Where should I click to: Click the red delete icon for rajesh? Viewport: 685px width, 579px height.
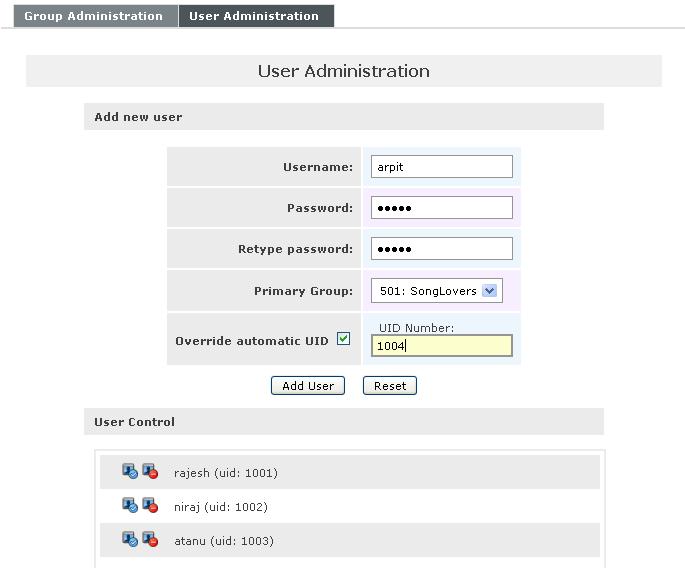(150, 472)
